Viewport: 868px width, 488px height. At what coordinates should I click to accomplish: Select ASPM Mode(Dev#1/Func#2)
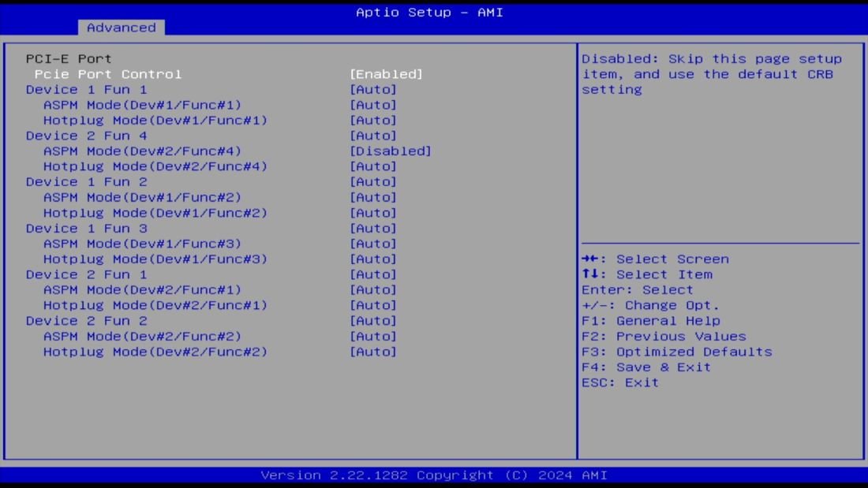tap(142, 198)
